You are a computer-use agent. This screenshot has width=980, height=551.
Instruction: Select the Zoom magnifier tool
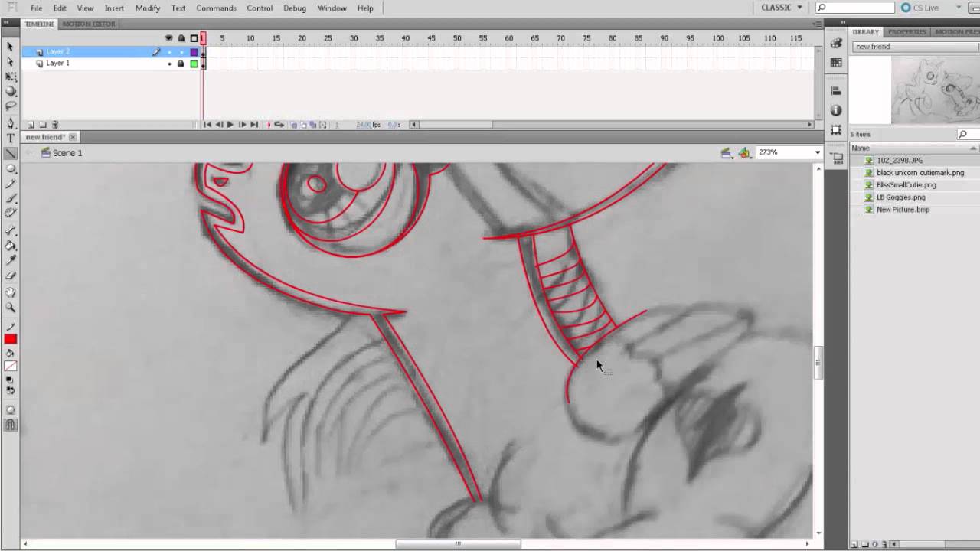point(11,308)
